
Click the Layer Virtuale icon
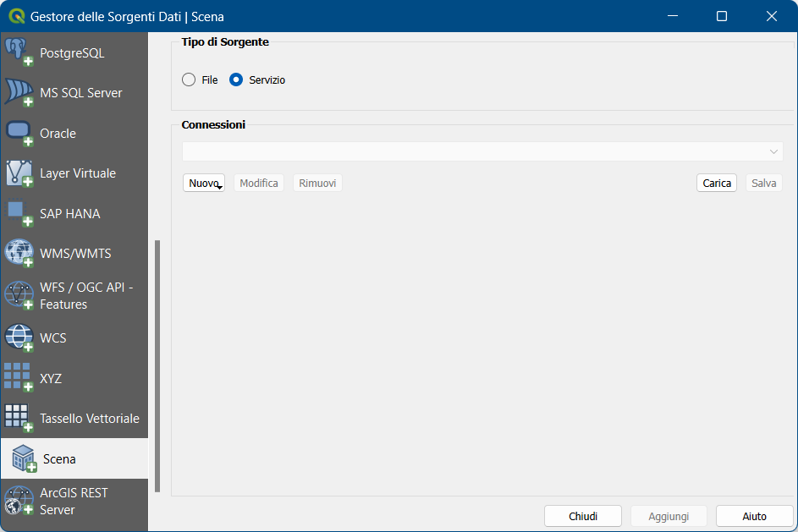(x=19, y=173)
